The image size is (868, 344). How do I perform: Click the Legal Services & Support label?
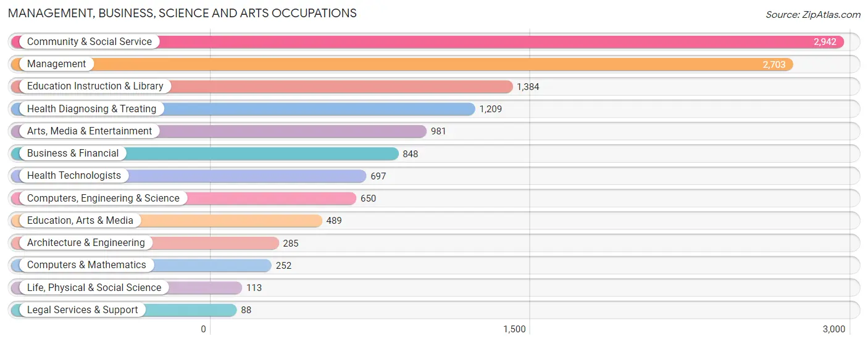(83, 309)
